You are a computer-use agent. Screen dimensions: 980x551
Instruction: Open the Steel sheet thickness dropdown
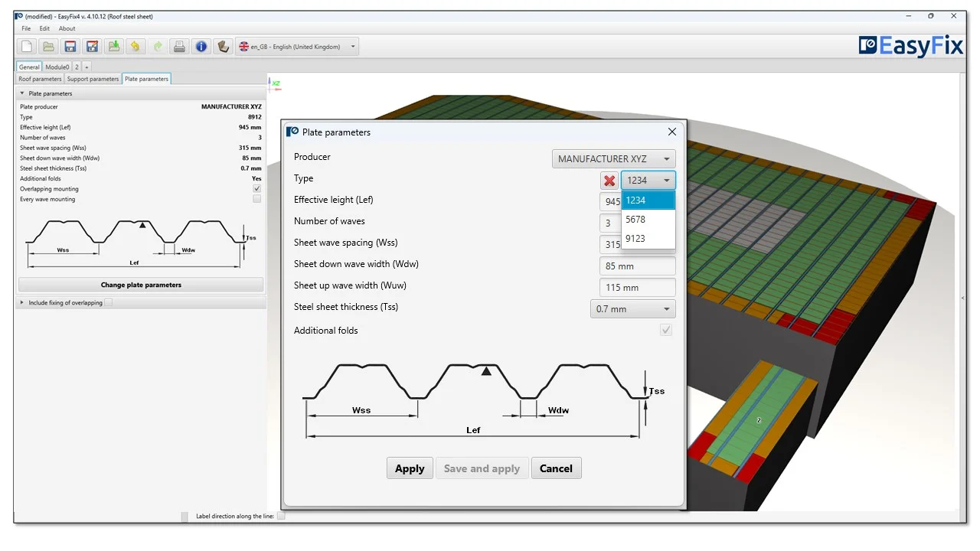(632, 309)
